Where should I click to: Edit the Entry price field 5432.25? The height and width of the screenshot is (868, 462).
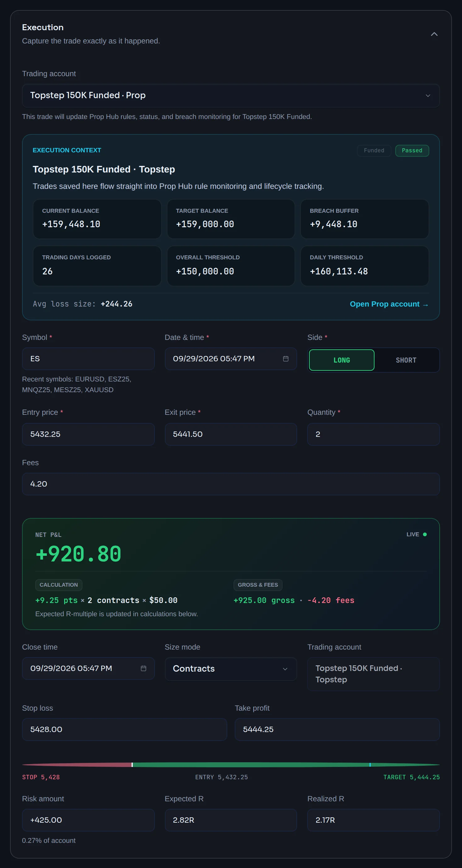pyautogui.click(x=88, y=434)
